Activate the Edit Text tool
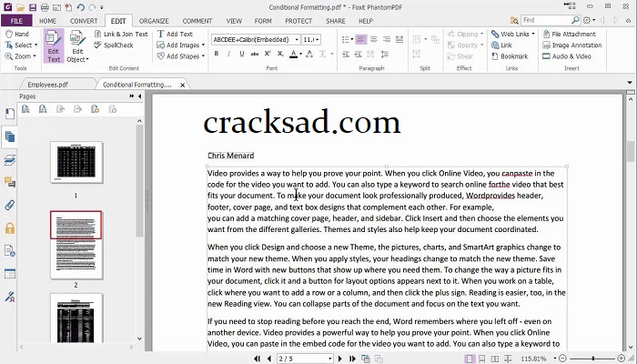The width and height of the screenshot is (637, 364). tap(54, 45)
